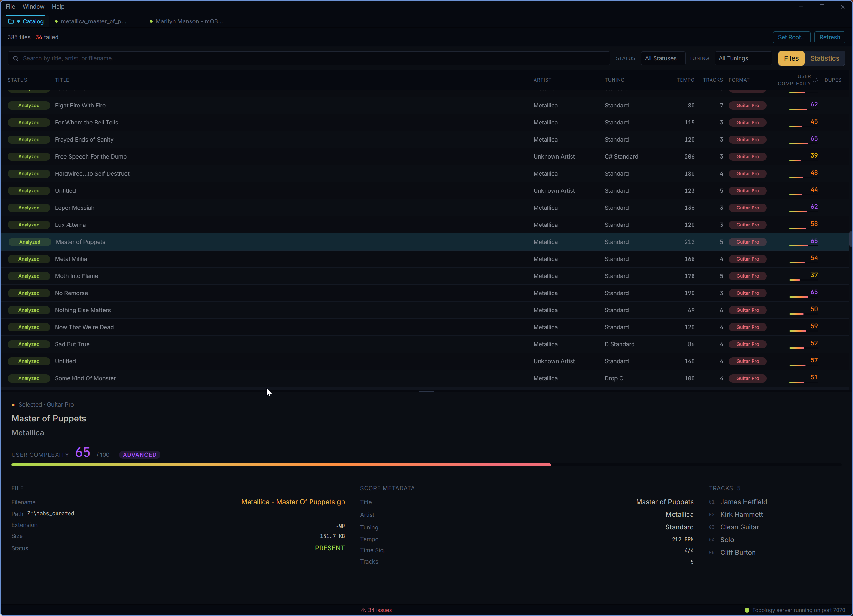Open the File menu
The height and width of the screenshot is (616, 853).
click(10, 6)
